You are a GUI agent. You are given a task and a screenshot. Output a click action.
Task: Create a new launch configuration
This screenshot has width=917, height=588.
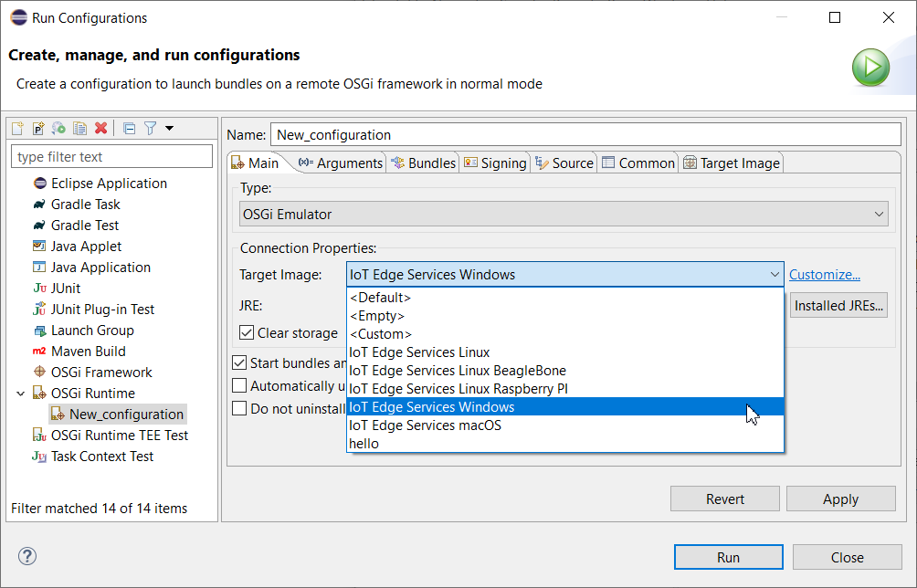[x=16, y=128]
